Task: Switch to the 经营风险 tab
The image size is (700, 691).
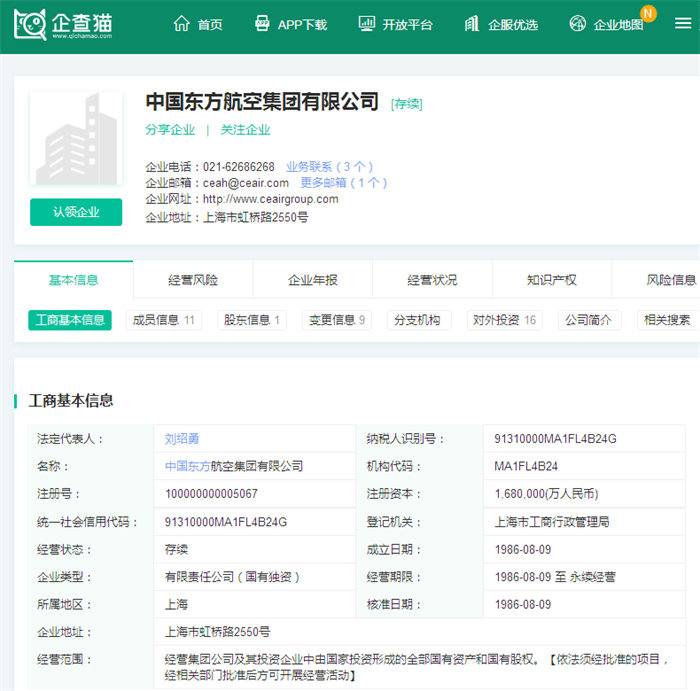Action: (193, 280)
